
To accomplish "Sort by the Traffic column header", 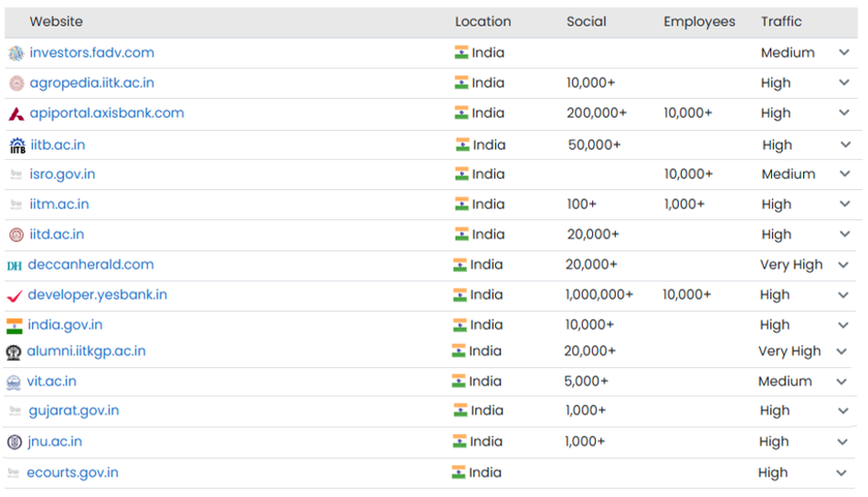I will 780,22.
